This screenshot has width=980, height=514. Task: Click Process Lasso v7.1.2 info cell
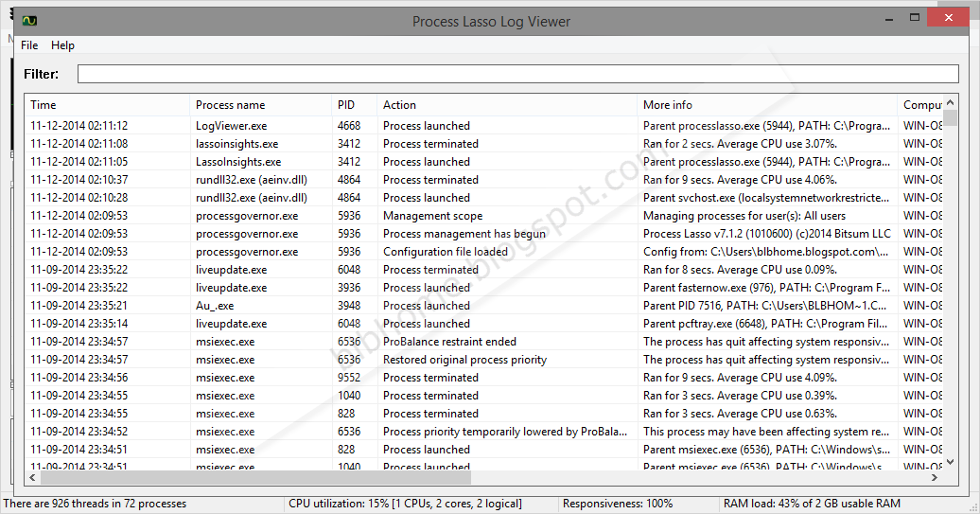(767, 234)
